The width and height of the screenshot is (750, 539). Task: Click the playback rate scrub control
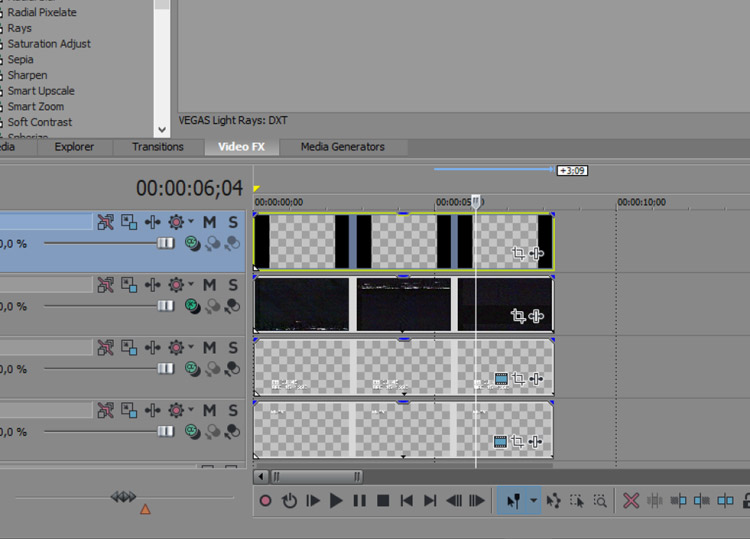point(123,497)
